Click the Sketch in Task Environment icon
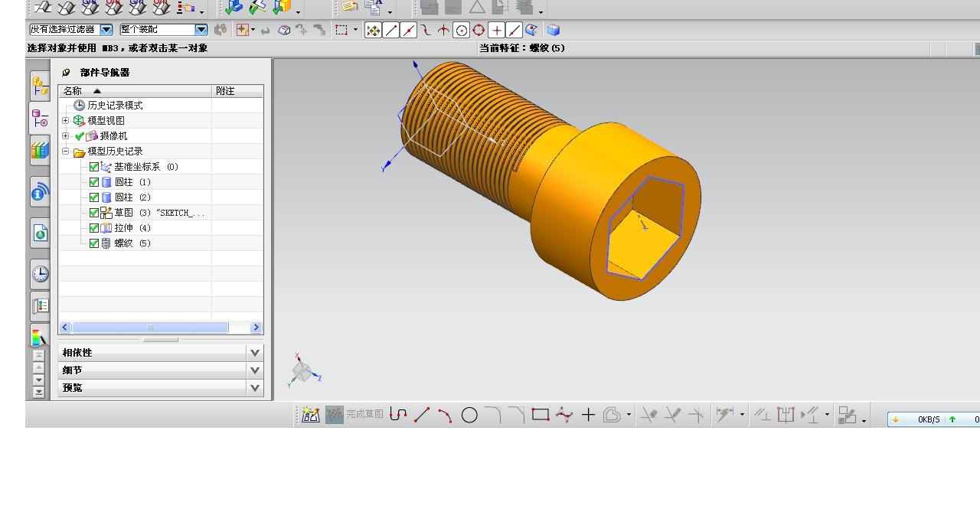 (x=310, y=415)
